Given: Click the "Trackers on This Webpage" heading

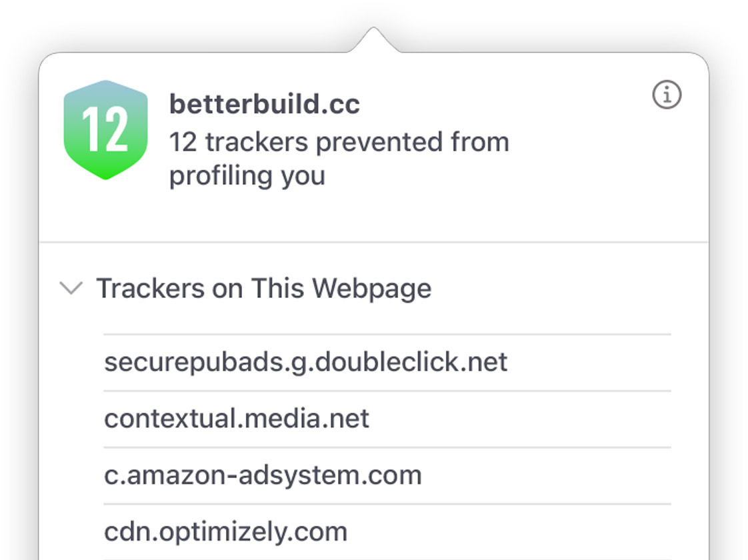Looking at the screenshot, I should click(x=264, y=289).
